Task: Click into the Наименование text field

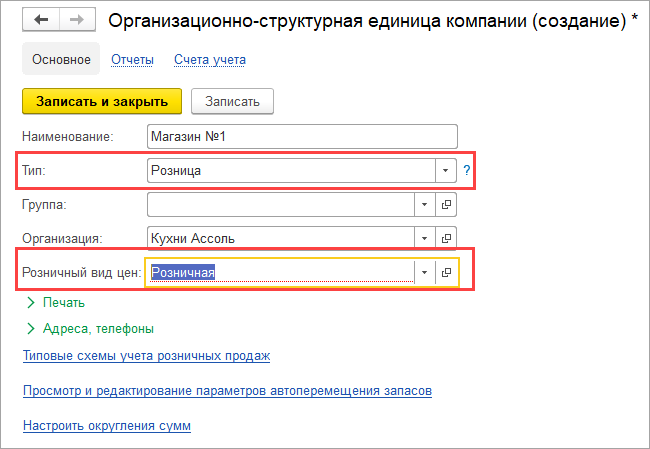Action: 300,136
